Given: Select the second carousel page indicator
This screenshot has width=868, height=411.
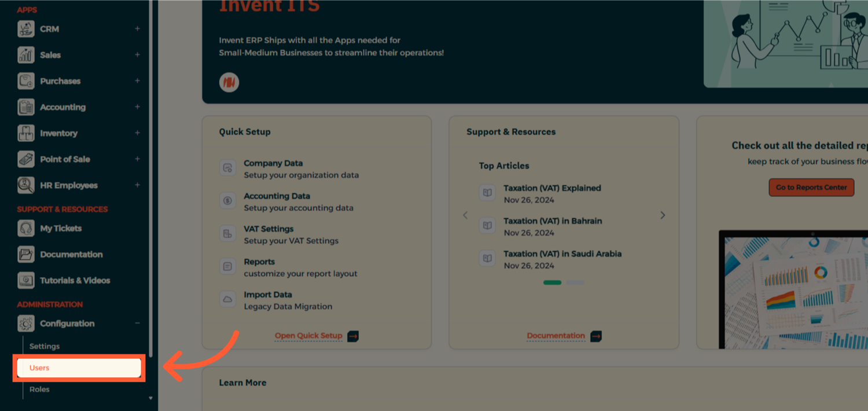Looking at the screenshot, I should (x=575, y=282).
